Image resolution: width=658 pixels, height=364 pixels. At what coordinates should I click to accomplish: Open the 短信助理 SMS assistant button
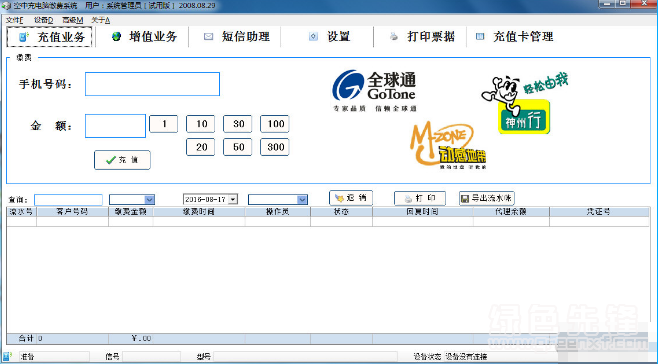pyautogui.click(x=237, y=37)
